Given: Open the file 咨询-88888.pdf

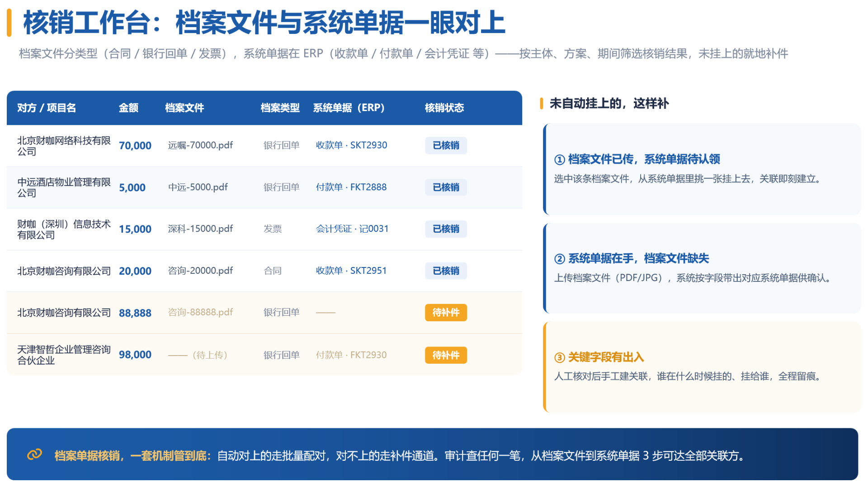Looking at the screenshot, I should [200, 312].
